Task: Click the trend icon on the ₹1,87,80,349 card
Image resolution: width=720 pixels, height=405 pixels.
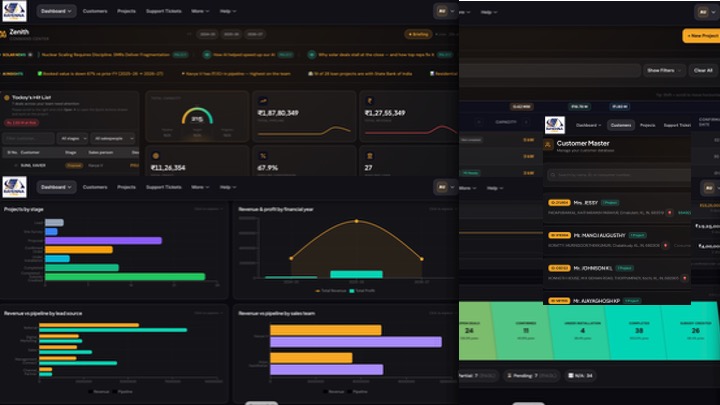Action: point(264,101)
